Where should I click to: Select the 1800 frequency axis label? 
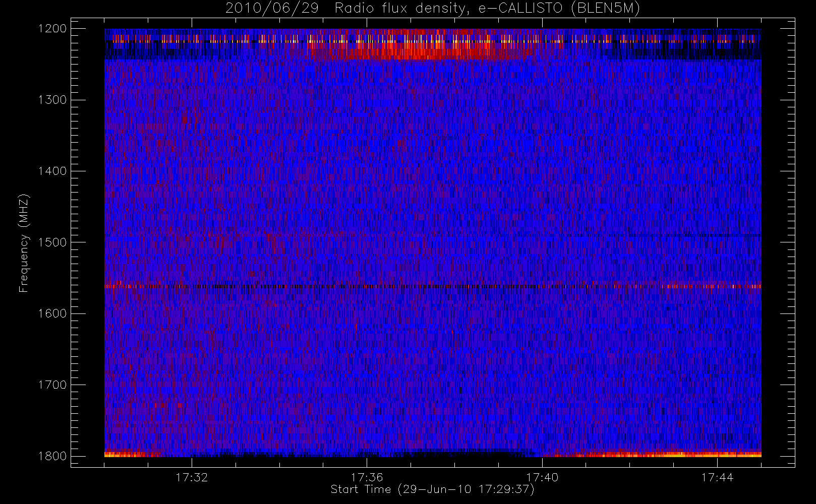(52, 456)
